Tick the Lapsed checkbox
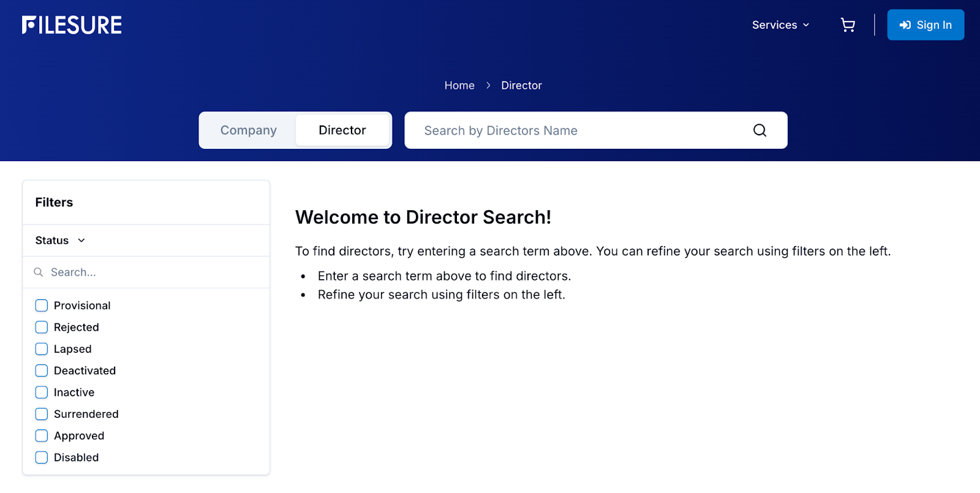Viewport: 980px width, 493px height. point(42,349)
